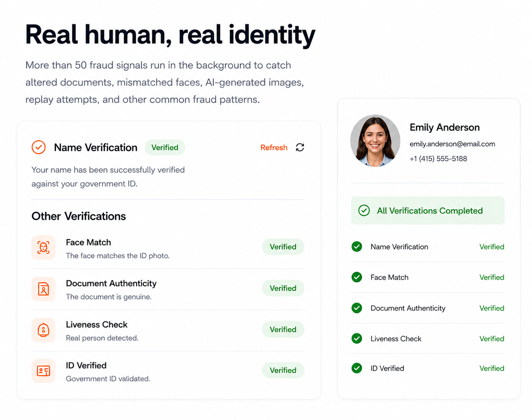Click 'Government ID validated.' text
The image size is (532, 420).
pyautogui.click(x=108, y=379)
